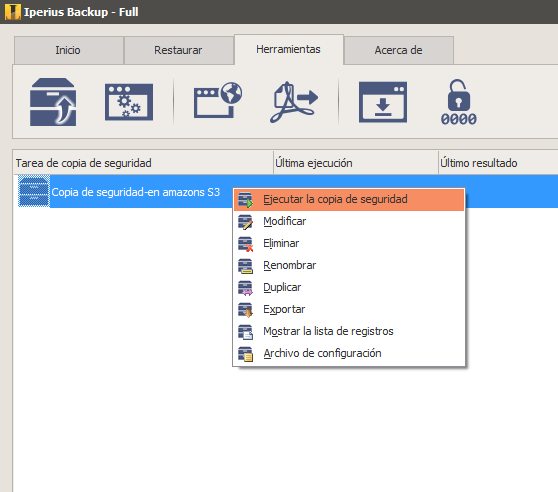Image resolution: width=558 pixels, height=492 pixels.
Task: Open the general settings gears window icon
Action: 129,102
